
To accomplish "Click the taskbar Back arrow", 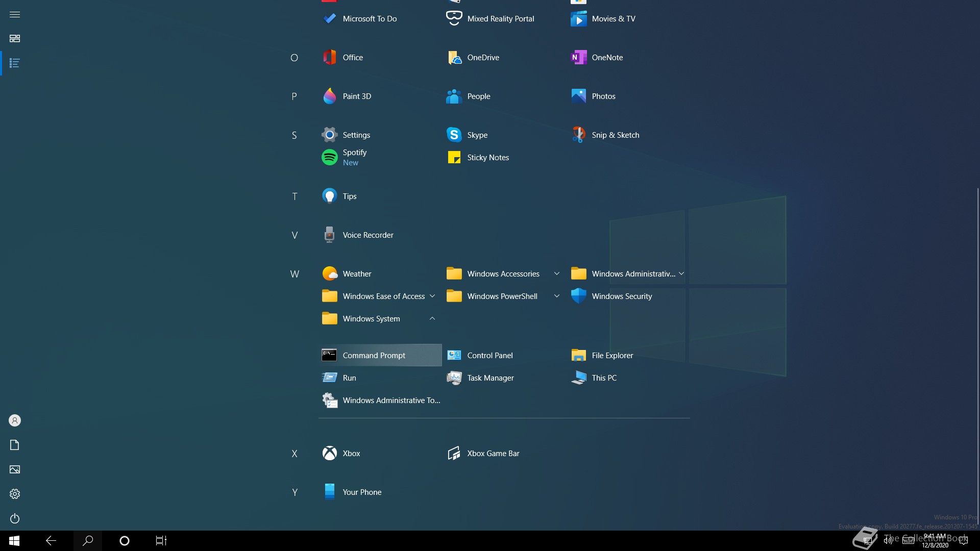I will (51, 541).
